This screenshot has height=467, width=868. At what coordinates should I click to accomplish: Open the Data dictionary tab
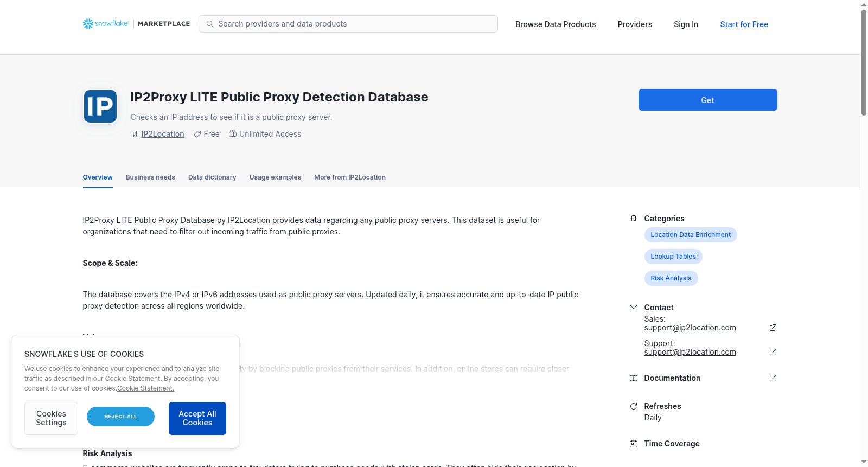[x=212, y=177]
